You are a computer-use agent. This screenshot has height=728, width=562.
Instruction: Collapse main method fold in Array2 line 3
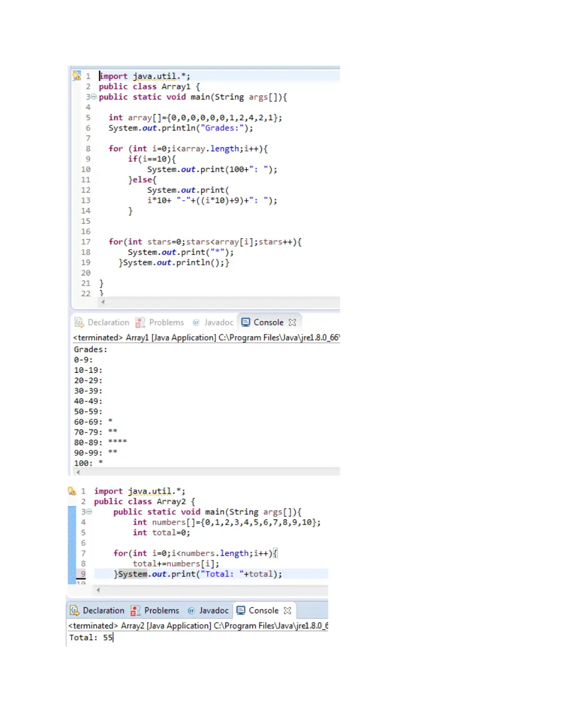(x=89, y=512)
